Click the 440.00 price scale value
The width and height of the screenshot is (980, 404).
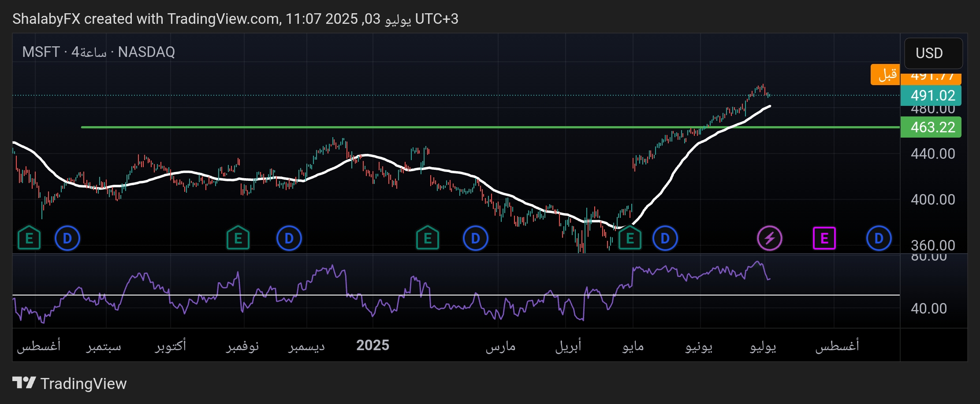pos(933,153)
